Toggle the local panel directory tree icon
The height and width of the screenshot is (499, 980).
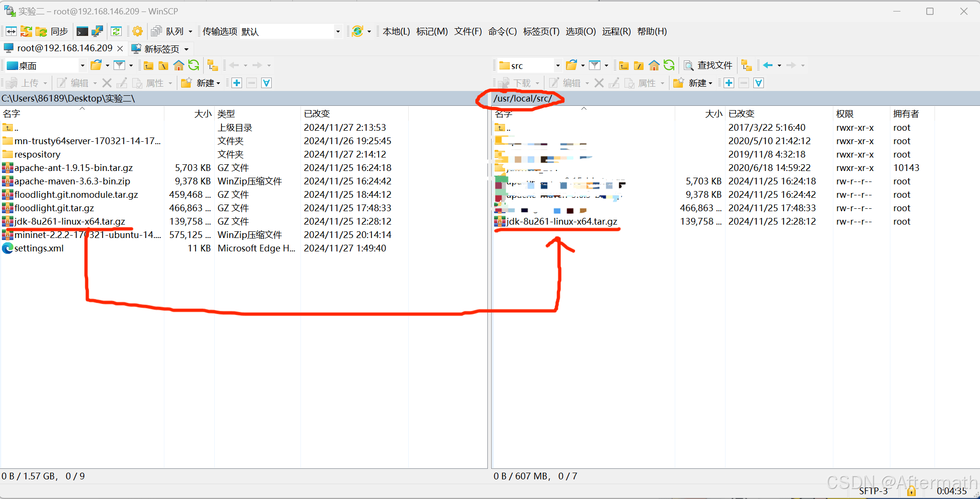(213, 65)
